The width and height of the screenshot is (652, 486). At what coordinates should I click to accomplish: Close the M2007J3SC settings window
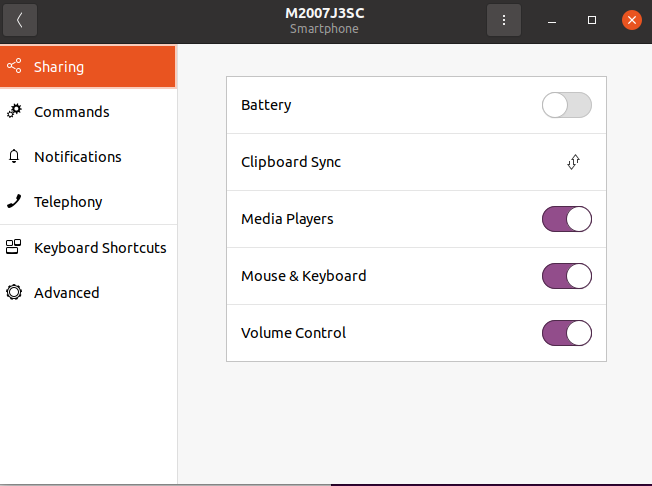click(x=631, y=20)
